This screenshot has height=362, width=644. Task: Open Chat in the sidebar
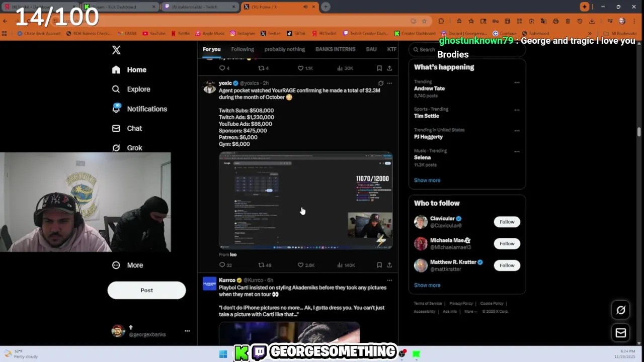point(127,128)
